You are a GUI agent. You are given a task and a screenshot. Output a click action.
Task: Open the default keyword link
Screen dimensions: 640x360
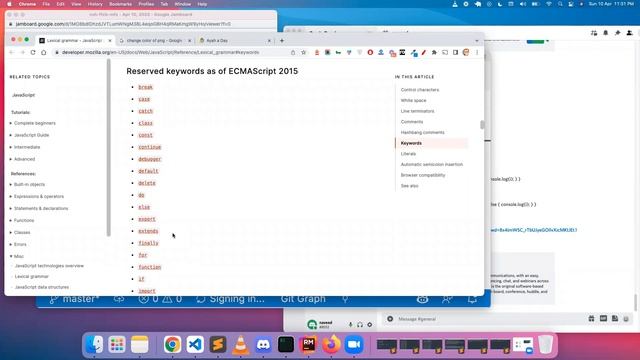[148, 171]
